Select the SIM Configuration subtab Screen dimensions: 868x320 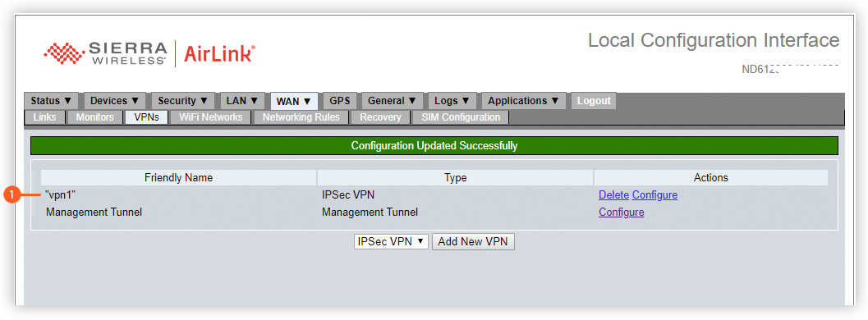tap(461, 117)
